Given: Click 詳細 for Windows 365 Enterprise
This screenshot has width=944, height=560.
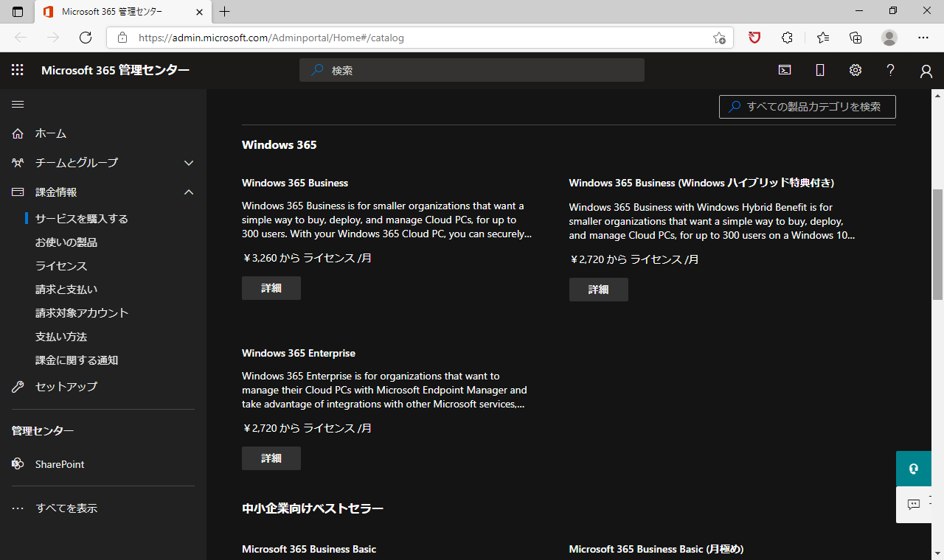Looking at the screenshot, I should point(271,458).
